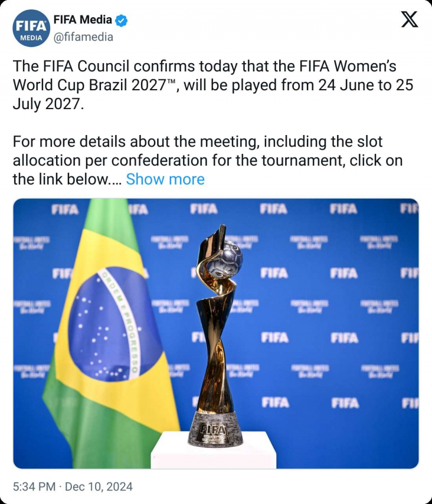Screen dimensions: 432x504
Task: Expand the post with Show more
Action: click(x=165, y=179)
